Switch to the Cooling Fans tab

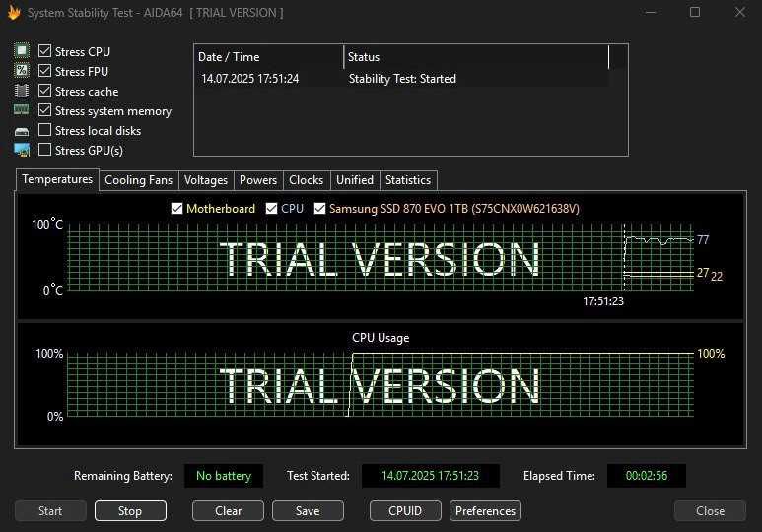coord(139,180)
